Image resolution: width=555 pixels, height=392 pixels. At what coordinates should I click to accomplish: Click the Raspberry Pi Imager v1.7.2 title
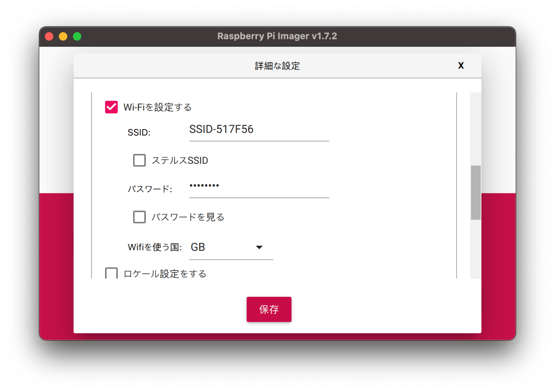(277, 36)
